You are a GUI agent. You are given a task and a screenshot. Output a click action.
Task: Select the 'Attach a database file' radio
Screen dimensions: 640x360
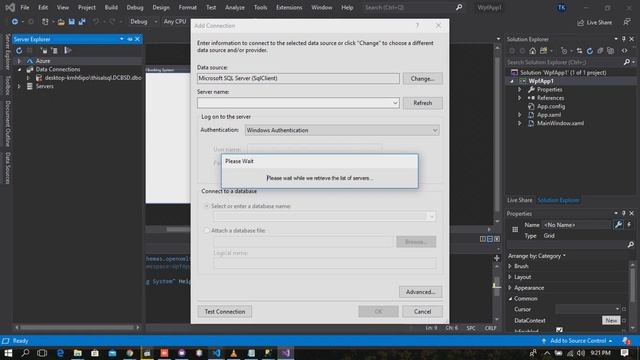click(207, 231)
